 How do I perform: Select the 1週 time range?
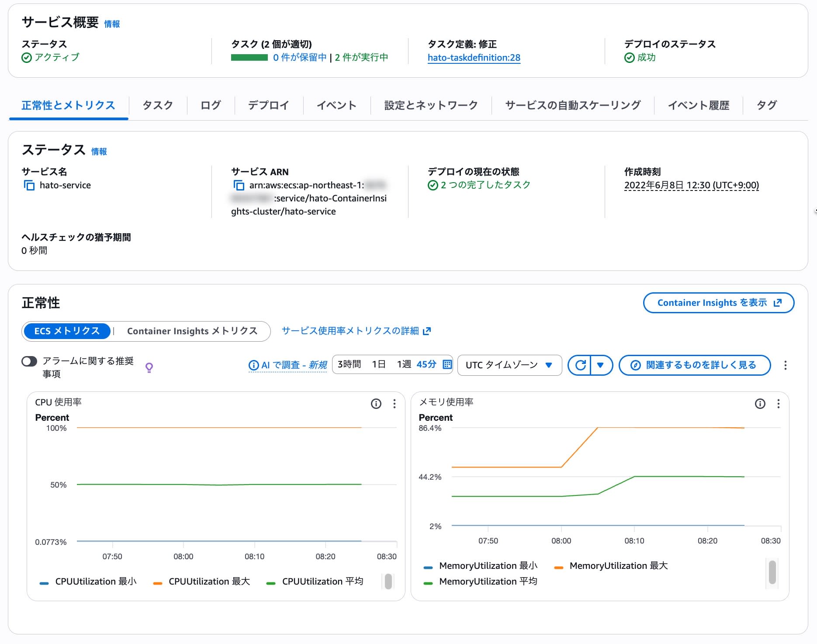pyautogui.click(x=404, y=364)
